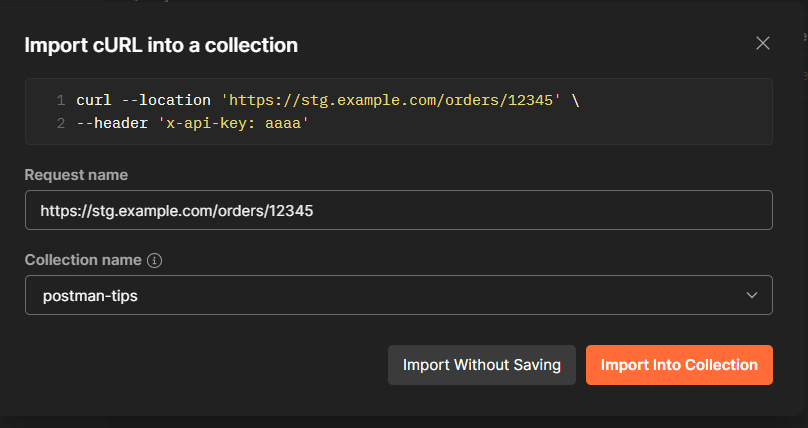Click the 'Collection name' label text
This screenshot has height=428, width=808.
(83, 260)
